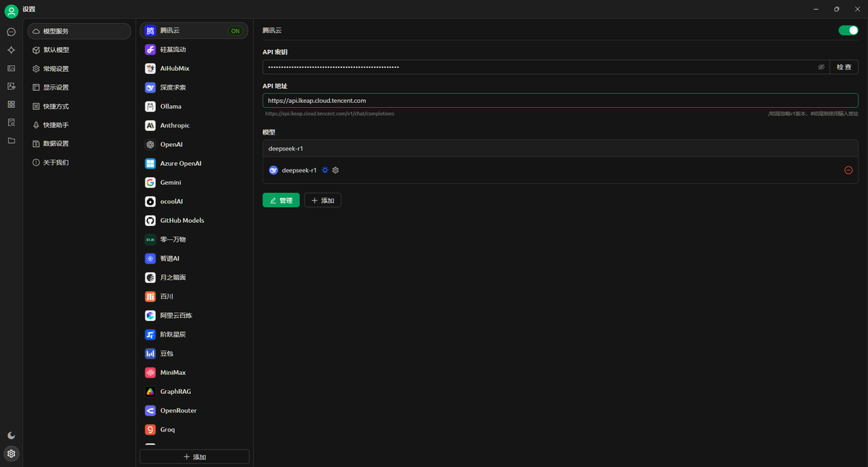Toggle the 腾讯云 provider enable switch

(x=848, y=30)
